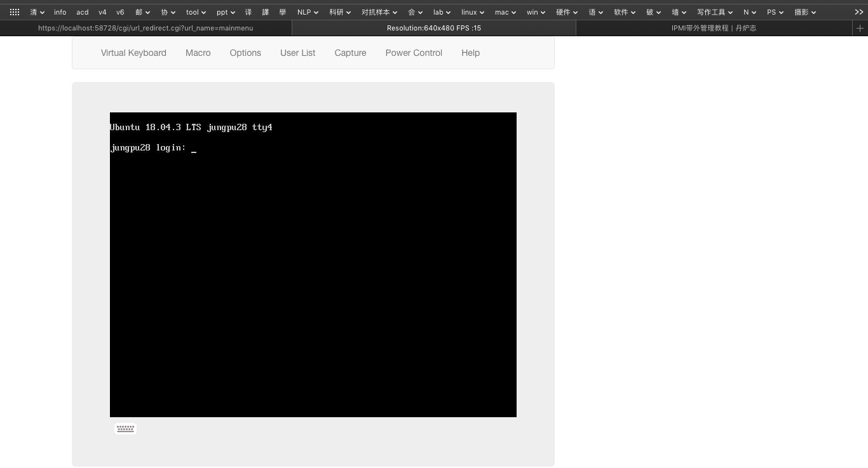This screenshot has height=468, width=868.
Task: Select the Resolution:640x480 FPS tab
Action: tap(433, 28)
